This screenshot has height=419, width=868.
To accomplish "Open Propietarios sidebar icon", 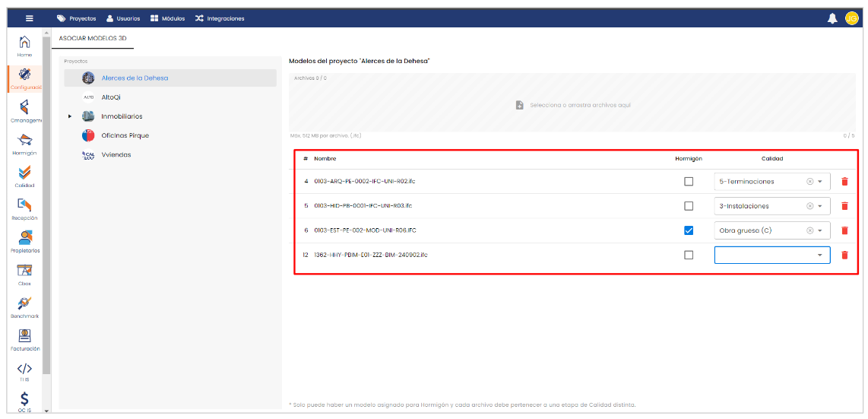I will click(24, 240).
